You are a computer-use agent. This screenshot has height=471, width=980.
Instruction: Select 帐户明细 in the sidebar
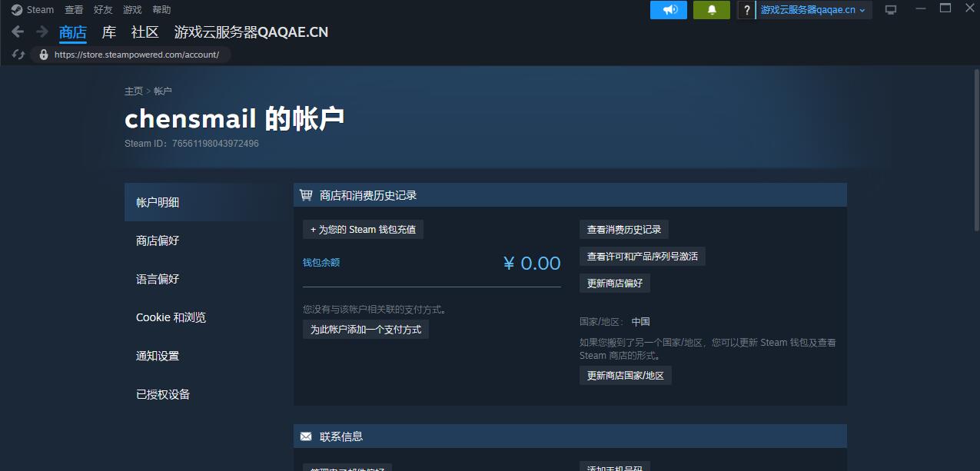(x=206, y=202)
